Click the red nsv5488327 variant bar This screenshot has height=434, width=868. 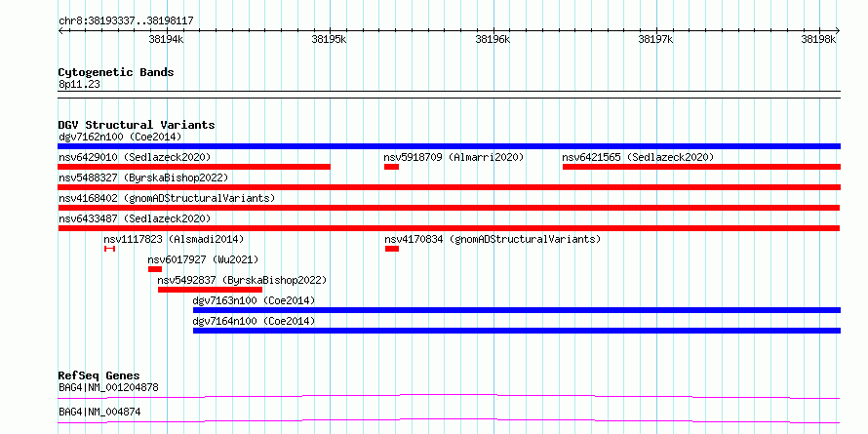[x=449, y=187]
